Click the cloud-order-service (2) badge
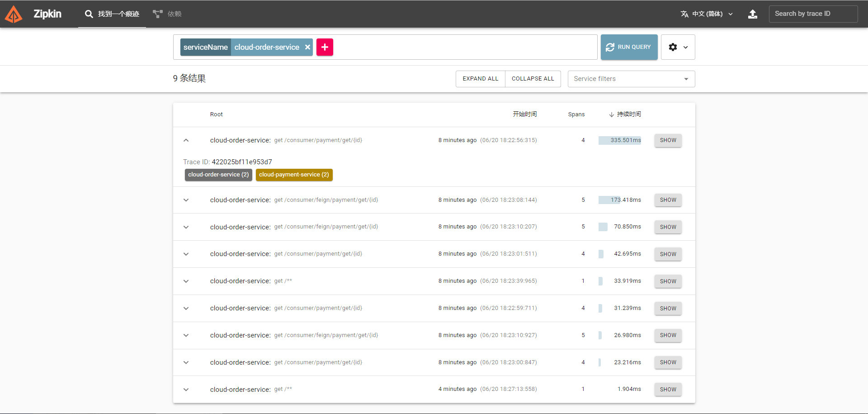This screenshot has width=868, height=414. [x=218, y=175]
